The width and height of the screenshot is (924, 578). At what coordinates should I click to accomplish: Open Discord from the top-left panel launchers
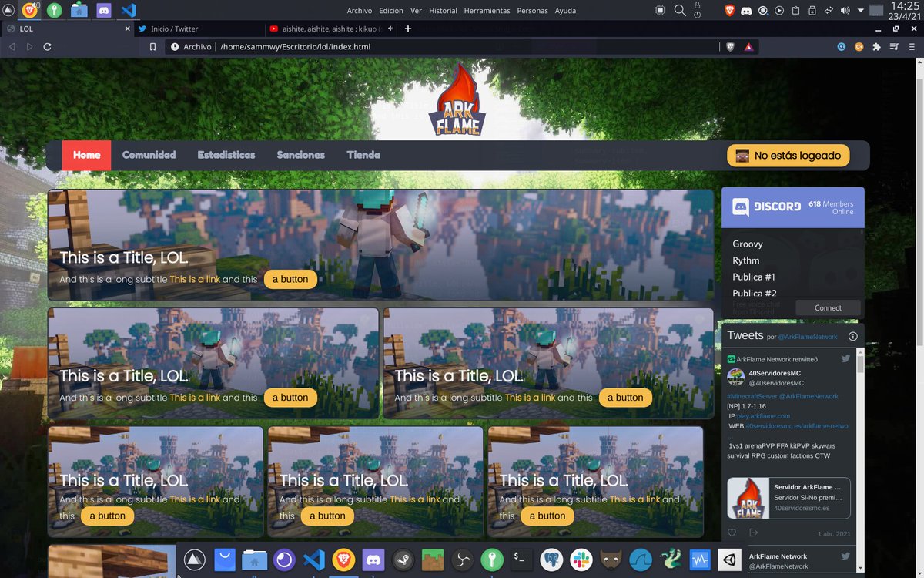(104, 11)
